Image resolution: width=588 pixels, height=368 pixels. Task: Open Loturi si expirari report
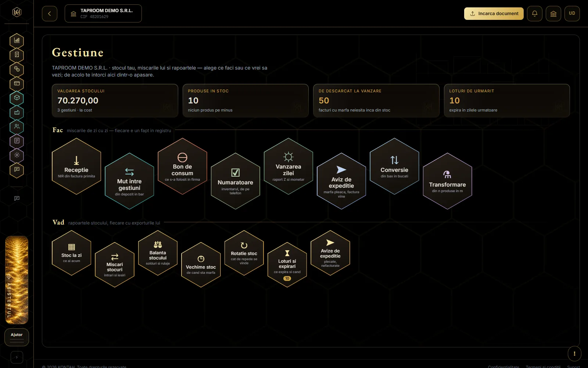tap(287, 265)
